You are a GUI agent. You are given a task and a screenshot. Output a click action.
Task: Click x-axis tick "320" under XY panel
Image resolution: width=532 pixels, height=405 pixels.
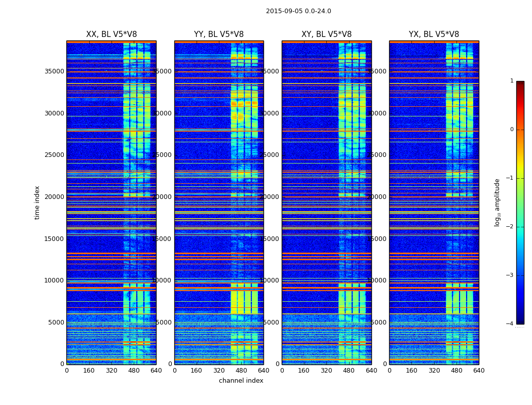326,371
